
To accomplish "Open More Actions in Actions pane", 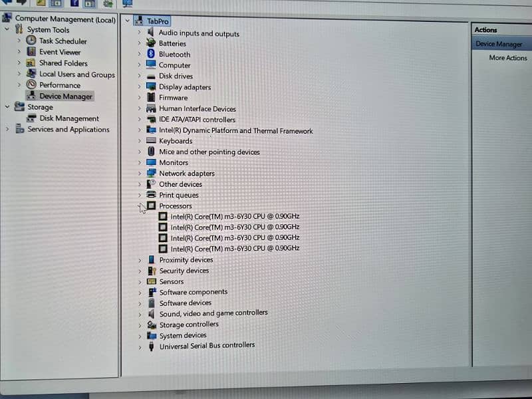I will coord(507,58).
